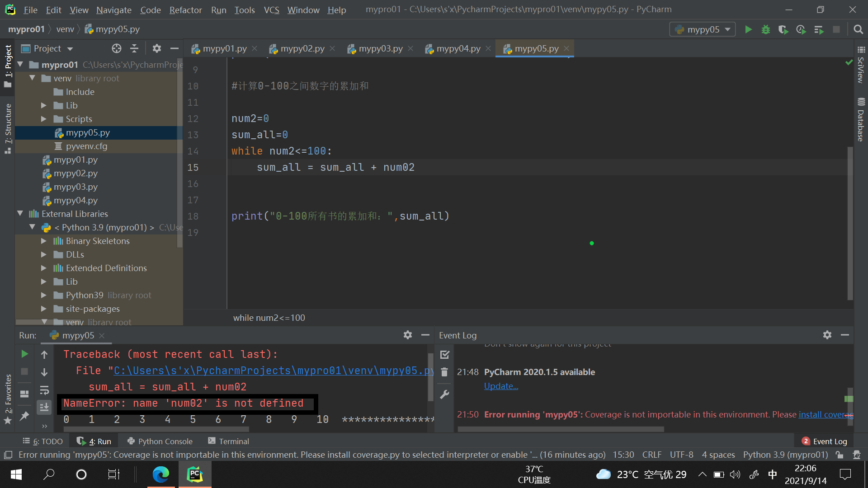Image resolution: width=868 pixels, height=488 pixels.
Task: Toggle read-only lock in status bar
Action: (x=840, y=455)
